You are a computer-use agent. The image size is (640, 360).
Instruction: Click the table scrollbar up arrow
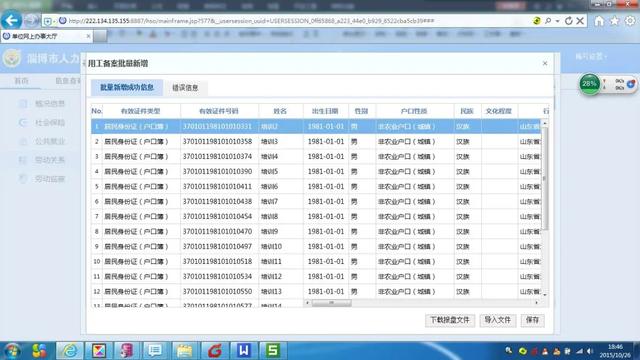click(x=545, y=123)
